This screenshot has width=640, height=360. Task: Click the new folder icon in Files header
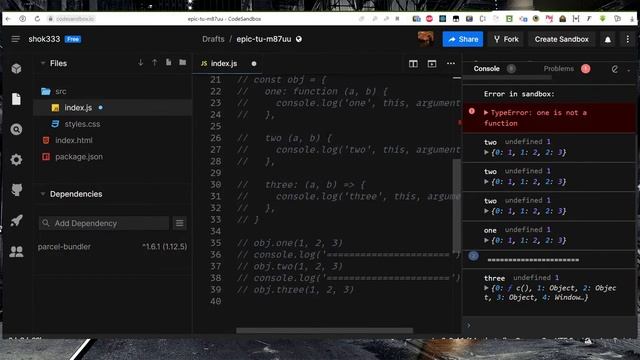pyautogui.click(x=182, y=62)
